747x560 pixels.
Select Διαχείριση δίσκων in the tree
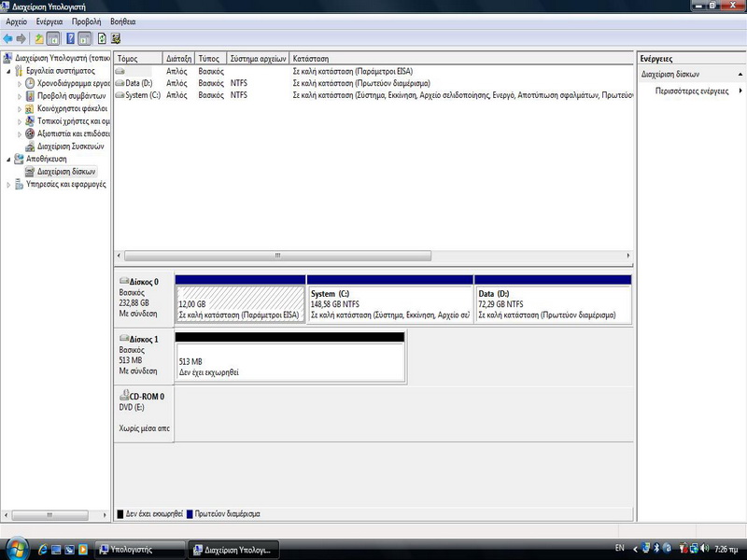[x=66, y=172]
